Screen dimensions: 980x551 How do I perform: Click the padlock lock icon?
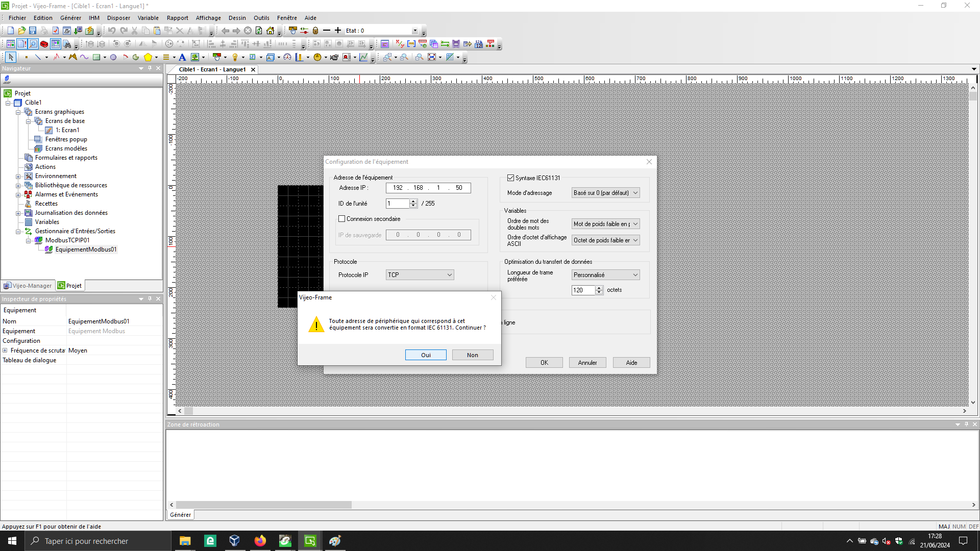315,31
